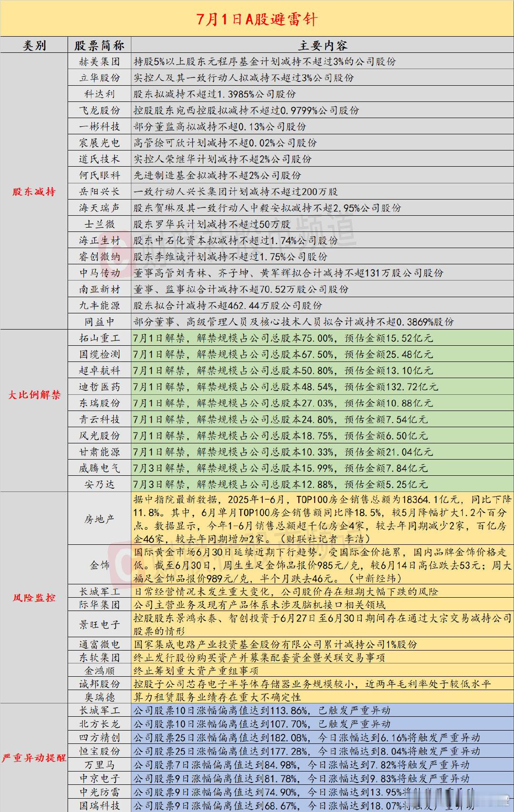This screenshot has height=812, width=514.
Task: Select text '终止筹划重大资产重组事项'
Action: click(196, 671)
